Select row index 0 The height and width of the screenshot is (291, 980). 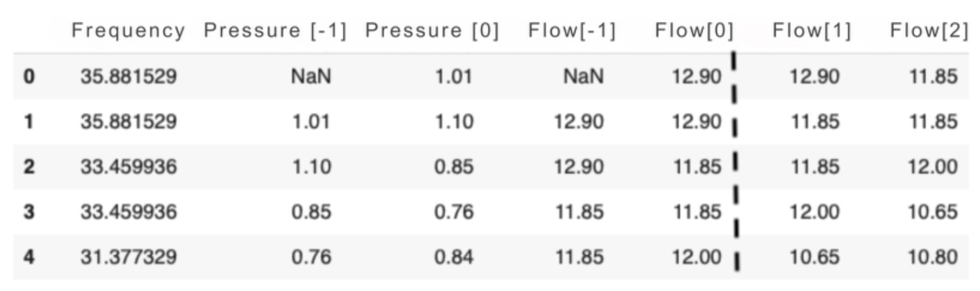pyautogui.click(x=29, y=76)
